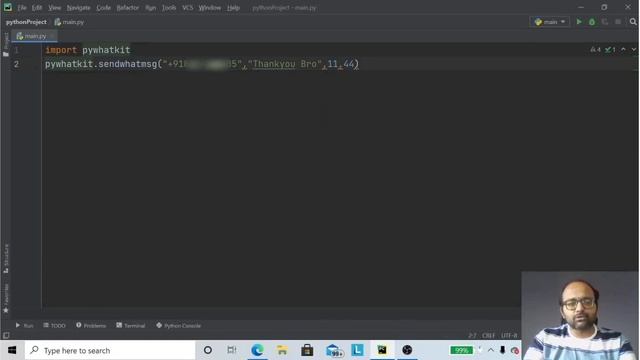
Task: Click the microphone icon in system tray
Action: [x=502, y=350]
